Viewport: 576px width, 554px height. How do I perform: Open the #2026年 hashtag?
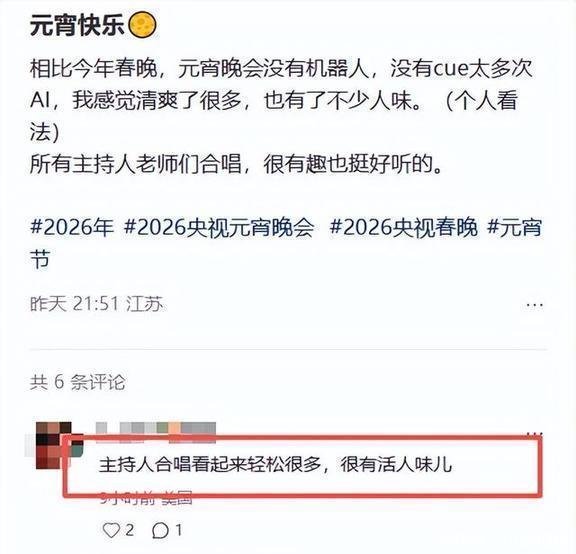tap(72, 227)
